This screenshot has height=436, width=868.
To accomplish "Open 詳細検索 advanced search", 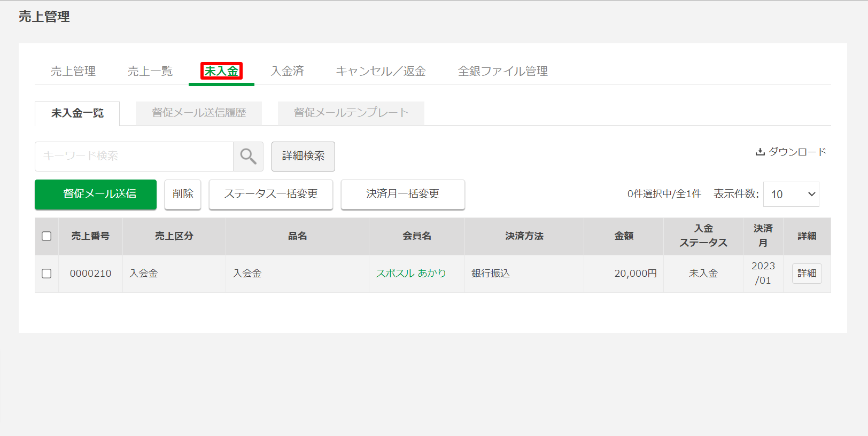I will [303, 157].
